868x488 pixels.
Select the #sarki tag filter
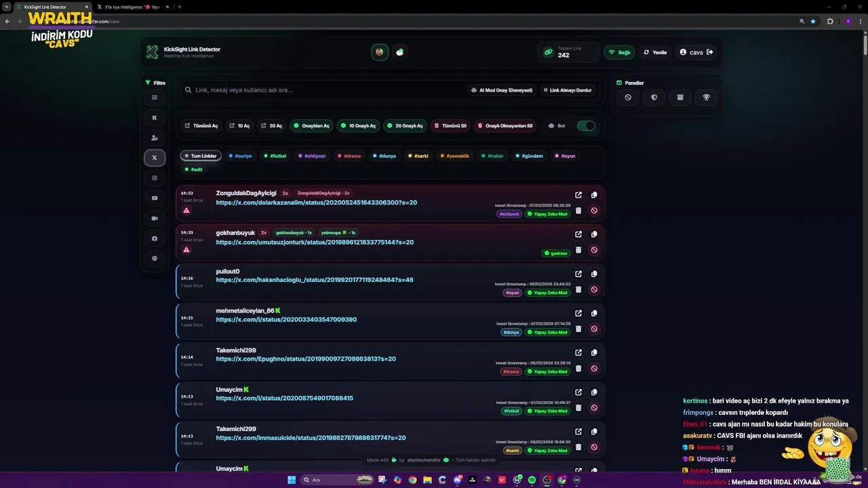tap(418, 156)
